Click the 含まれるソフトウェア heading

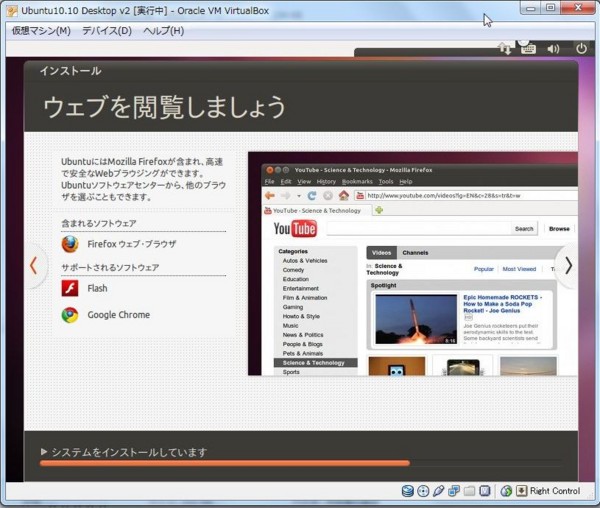coord(99,223)
